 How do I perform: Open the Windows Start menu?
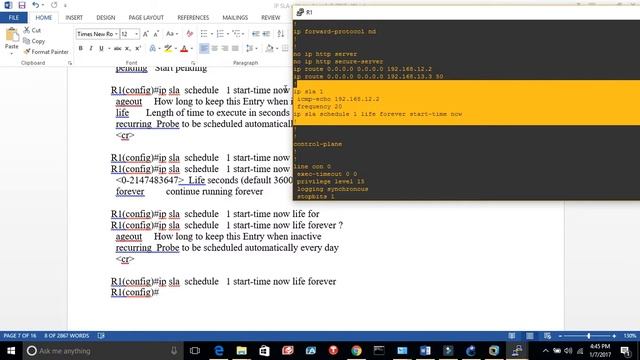click(x=11, y=351)
